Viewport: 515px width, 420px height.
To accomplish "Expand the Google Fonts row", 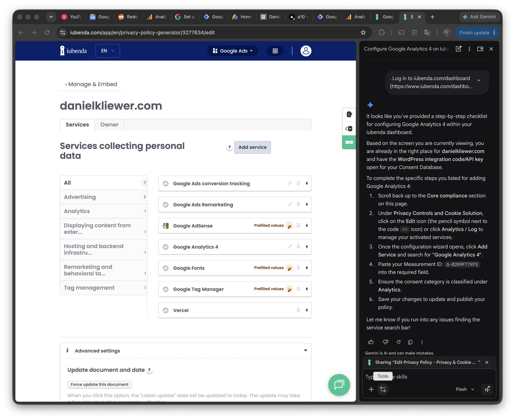I will click(x=307, y=268).
